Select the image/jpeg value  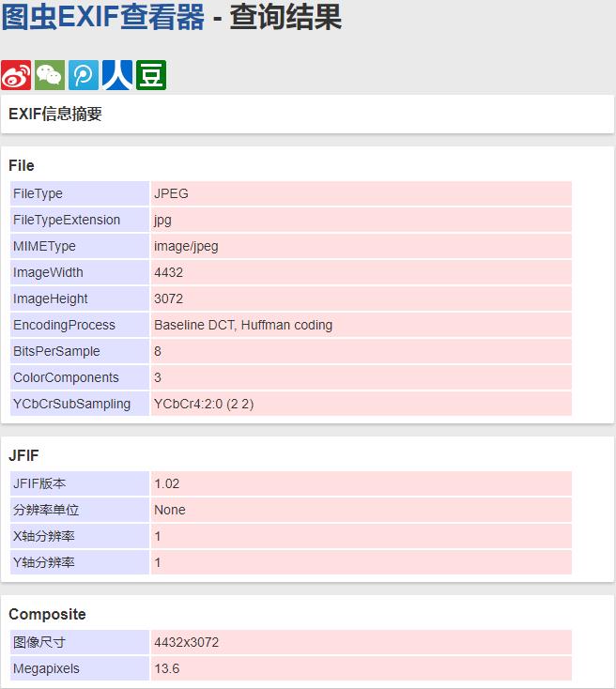(x=361, y=246)
